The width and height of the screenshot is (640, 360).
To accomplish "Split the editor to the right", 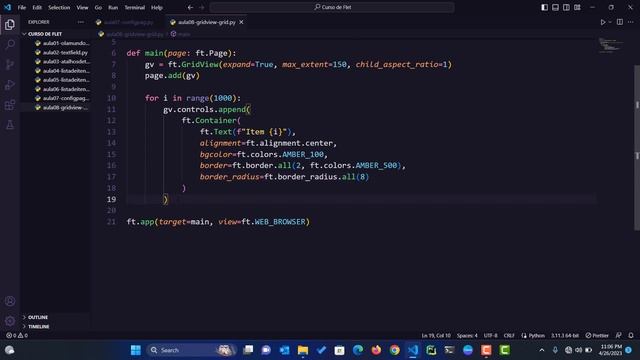I will point(620,22).
